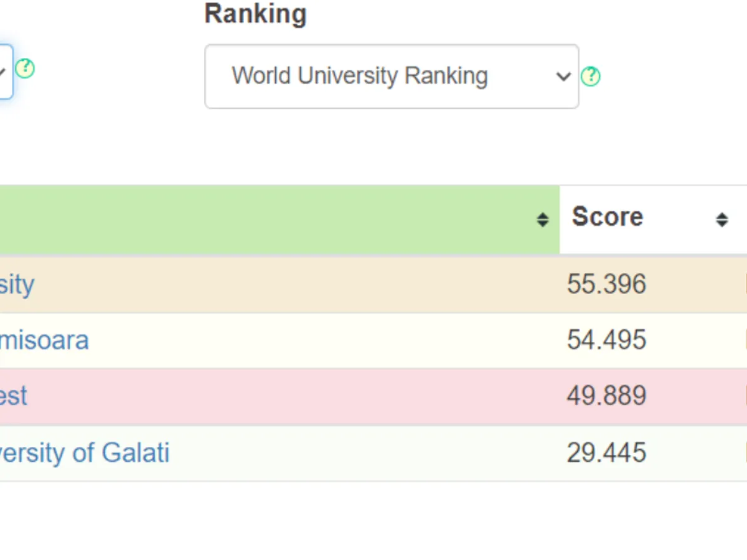Click the help icon beside the Ranking dropdown
This screenshot has width=747, height=560.
(590, 77)
